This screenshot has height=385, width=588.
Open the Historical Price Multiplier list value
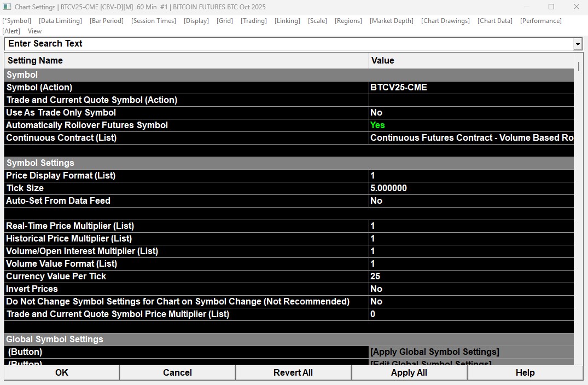point(471,239)
